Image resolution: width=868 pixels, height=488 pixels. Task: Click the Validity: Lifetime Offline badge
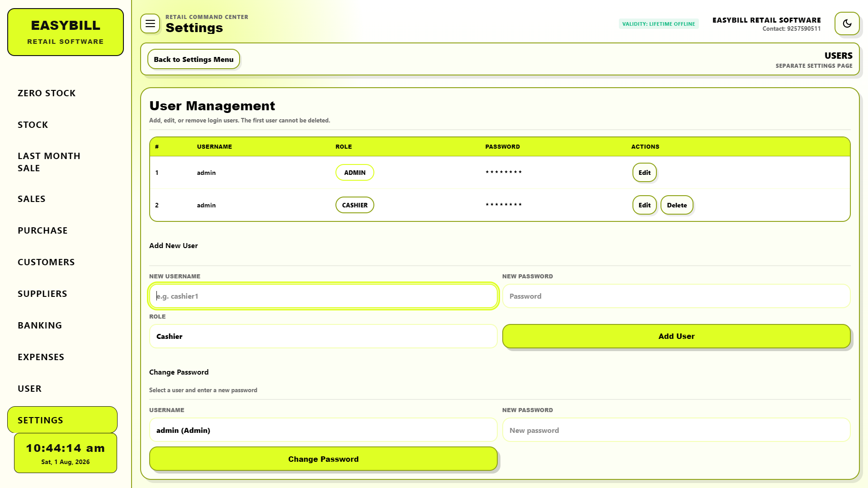[x=659, y=24]
